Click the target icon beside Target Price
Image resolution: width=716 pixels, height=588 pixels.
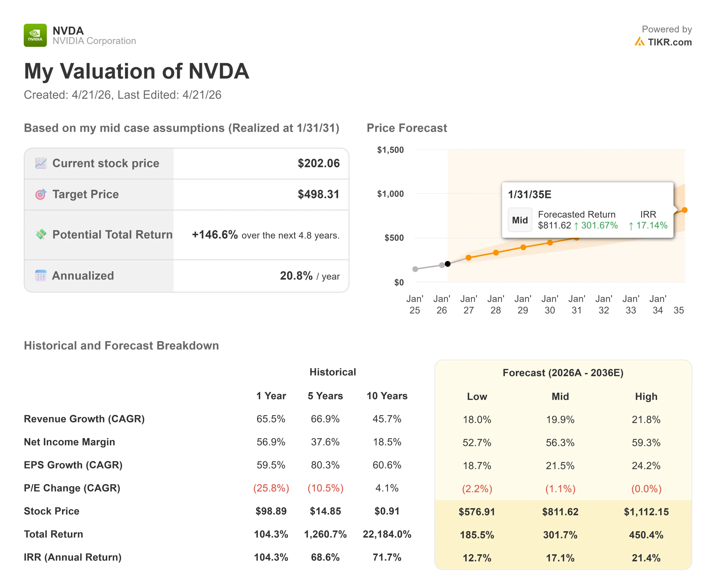(41, 194)
